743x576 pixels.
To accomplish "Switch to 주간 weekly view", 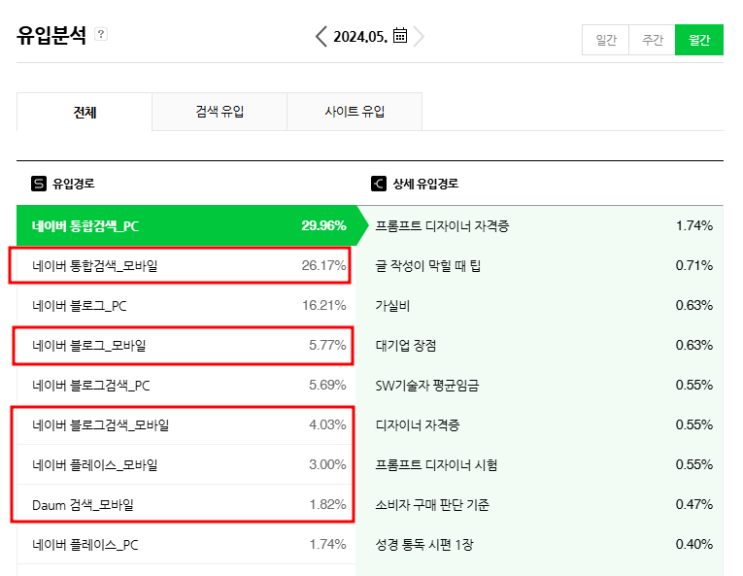I will [x=652, y=40].
